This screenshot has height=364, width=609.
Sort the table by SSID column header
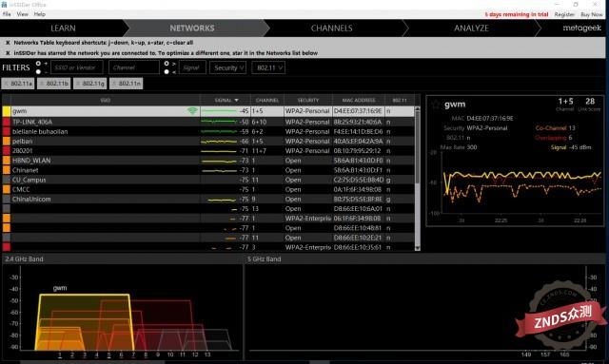tap(106, 100)
